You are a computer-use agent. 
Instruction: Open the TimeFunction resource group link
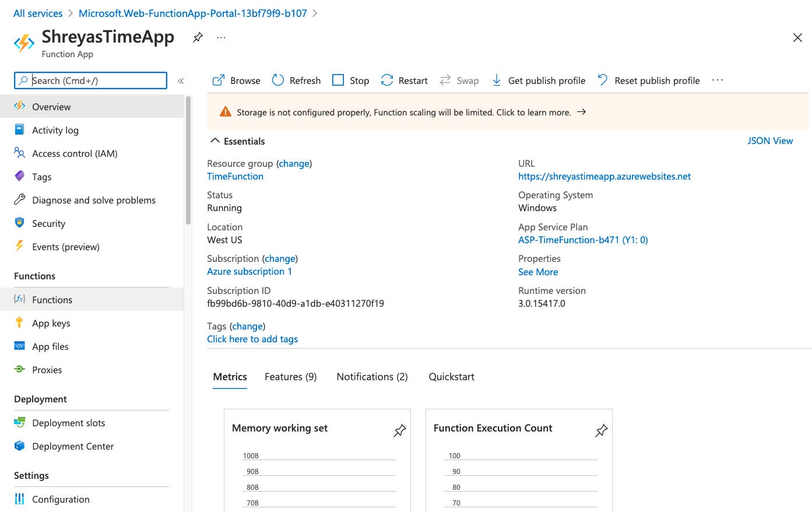(235, 176)
